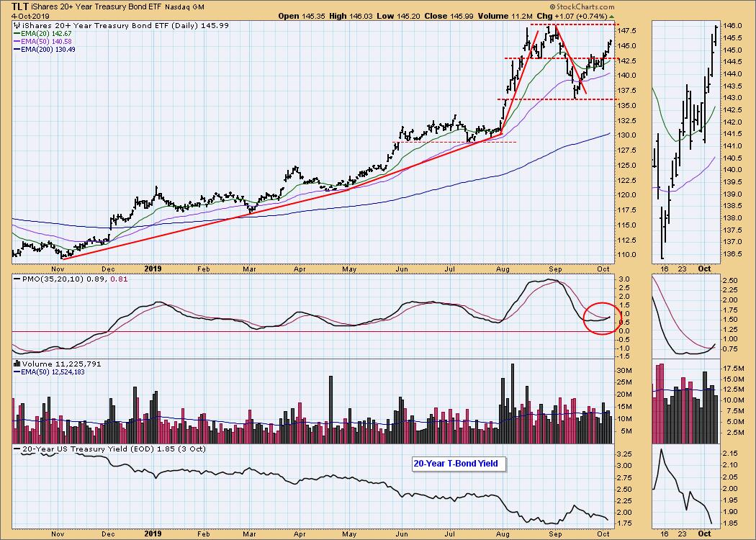Click the '20-Year US Treasury Yield (EOD)' legend

pos(109,449)
